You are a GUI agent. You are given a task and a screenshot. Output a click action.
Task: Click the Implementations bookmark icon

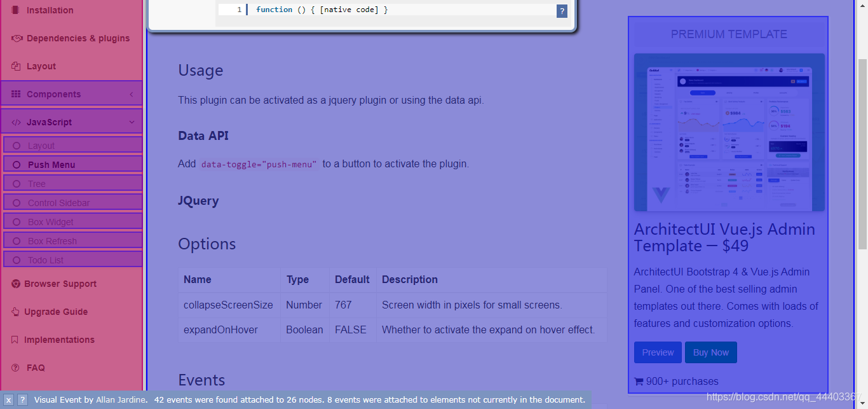tap(15, 340)
